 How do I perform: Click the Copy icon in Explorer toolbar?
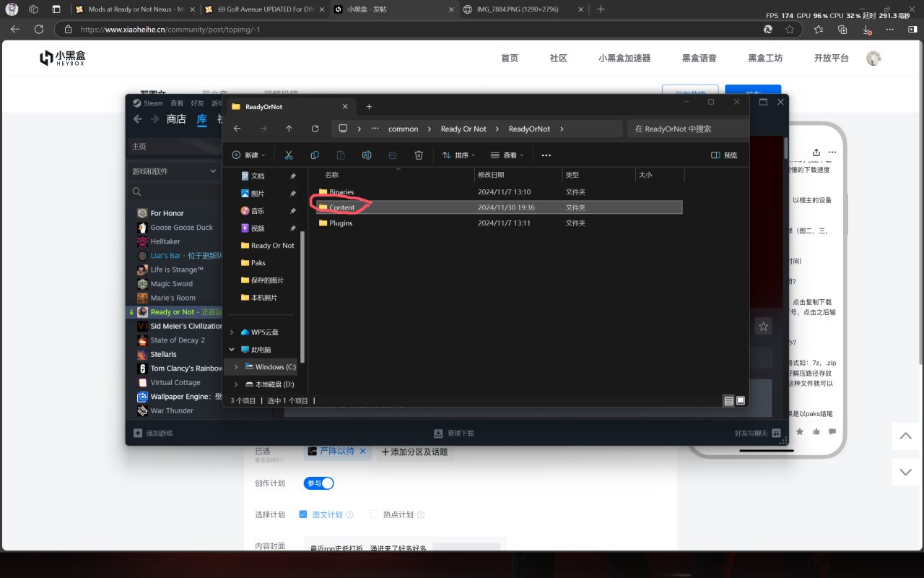315,155
